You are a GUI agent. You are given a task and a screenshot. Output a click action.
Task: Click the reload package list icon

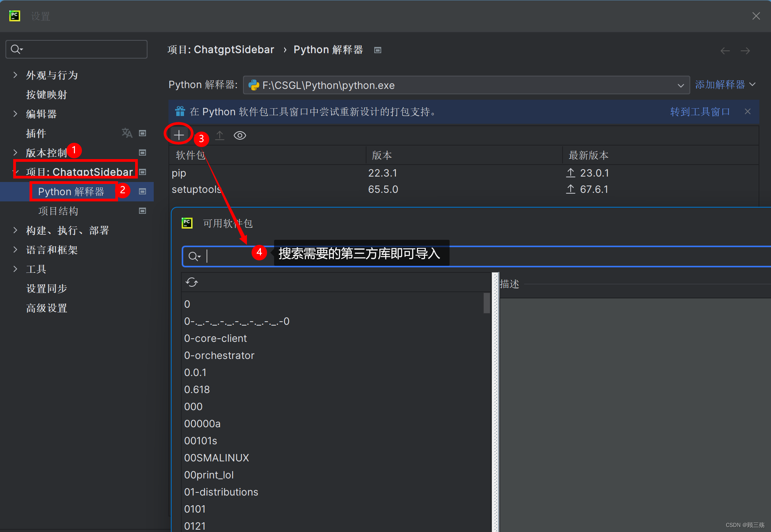click(x=192, y=282)
